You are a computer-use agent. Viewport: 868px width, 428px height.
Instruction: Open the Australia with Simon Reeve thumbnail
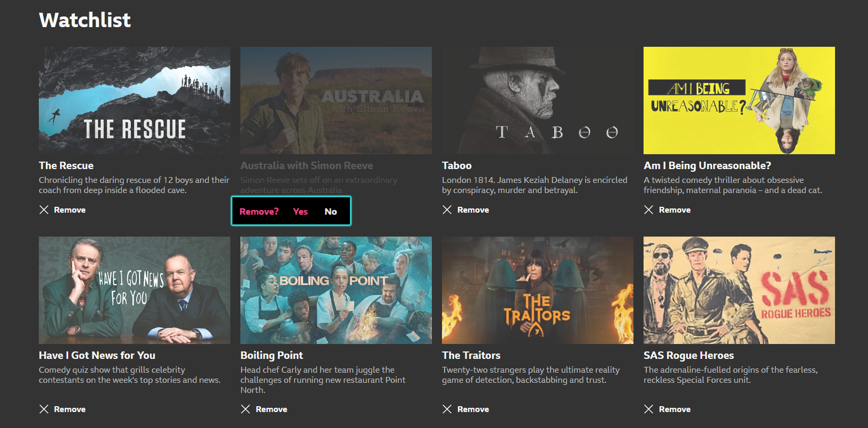336,100
